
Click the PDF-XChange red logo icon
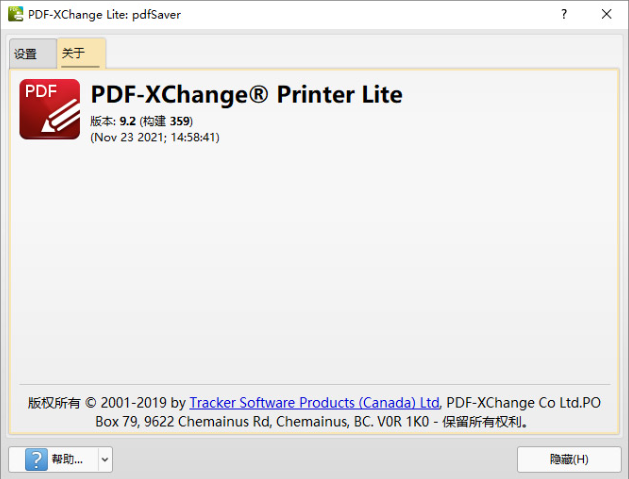pyautogui.click(x=50, y=109)
